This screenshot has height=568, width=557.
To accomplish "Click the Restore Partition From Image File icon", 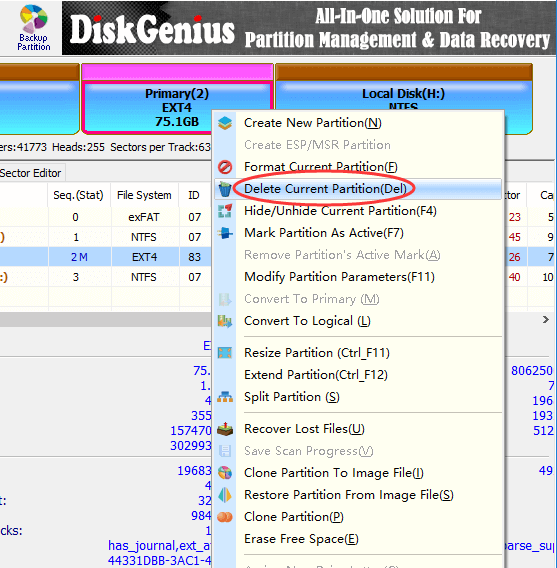I will tap(225, 495).
